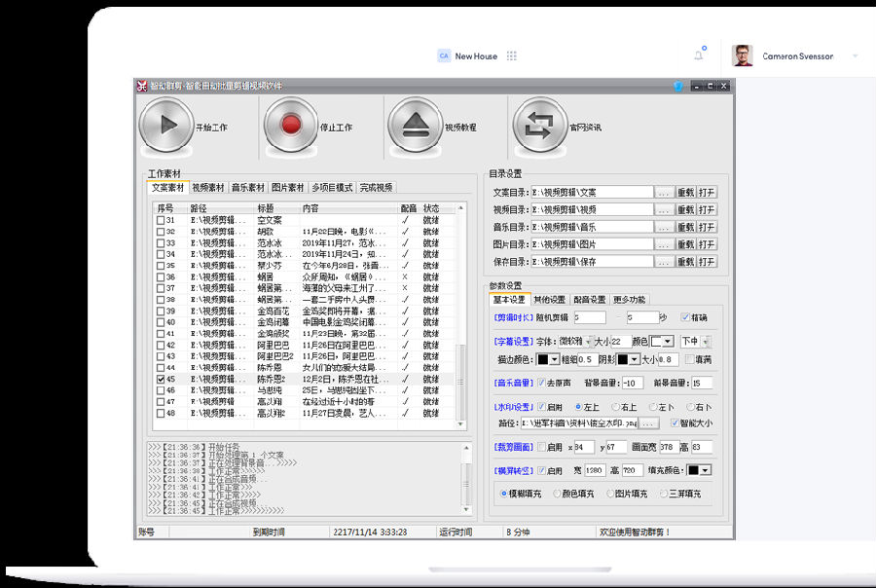The height and width of the screenshot is (588, 876).
Task: Enable the 启用 checkbox for 裁剪画面
Action: coord(541,447)
